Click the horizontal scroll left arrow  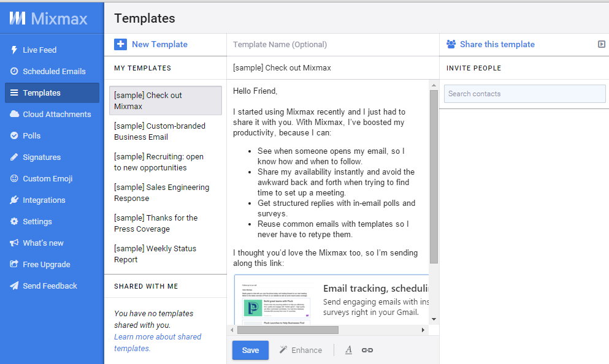coord(232,330)
